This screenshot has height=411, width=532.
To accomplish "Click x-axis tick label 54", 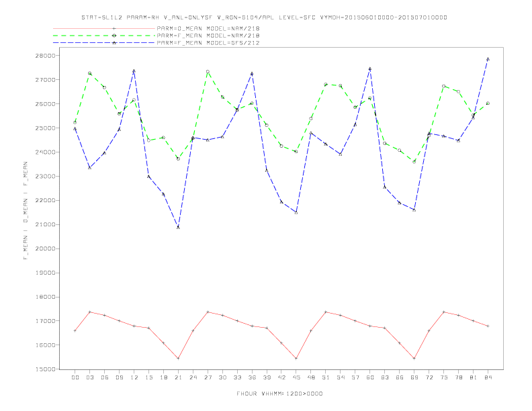I will (x=341, y=377).
